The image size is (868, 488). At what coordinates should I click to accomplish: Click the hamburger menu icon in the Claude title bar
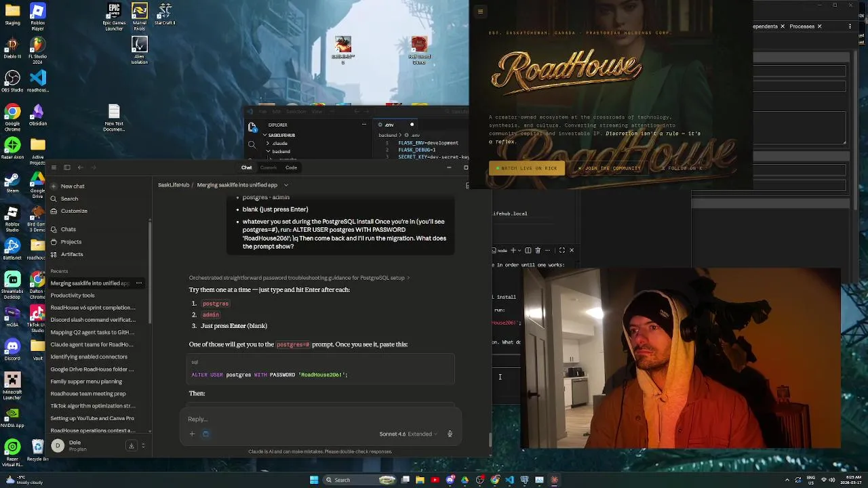click(x=54, y=167)
